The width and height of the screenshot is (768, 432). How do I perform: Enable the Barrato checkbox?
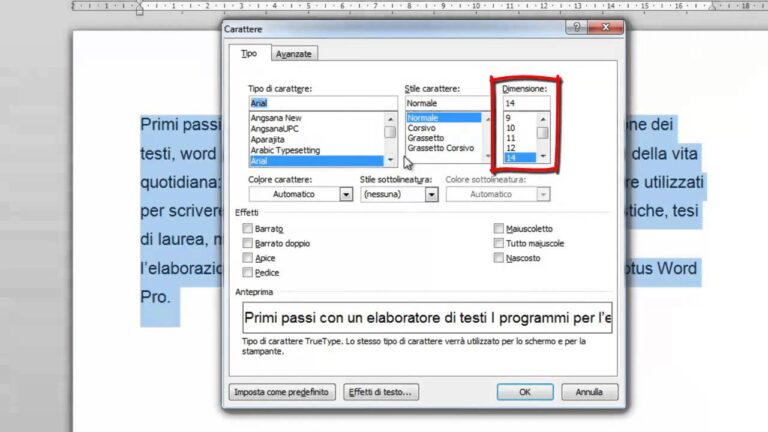click(x=247, y=228)
